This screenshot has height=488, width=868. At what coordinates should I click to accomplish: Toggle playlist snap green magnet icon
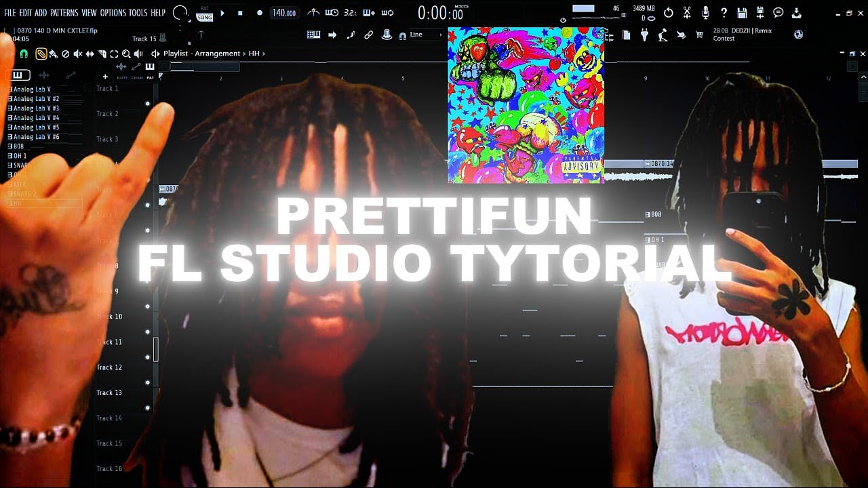coord(24,54)
